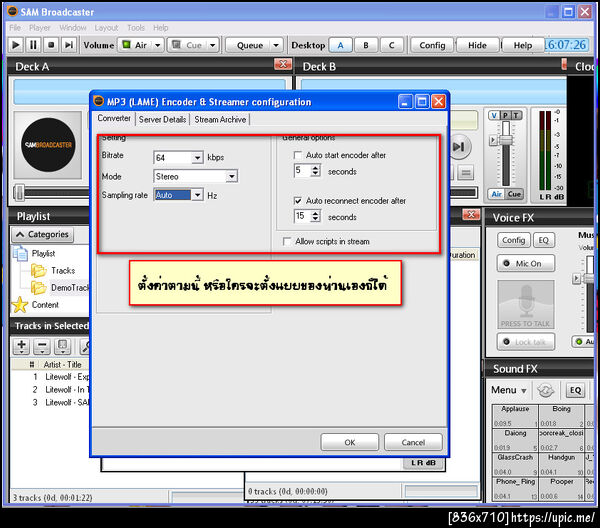Click Cancel in encoder configuration dialog
The width and height of the screenshot is (600, 528).
point(413,442)
